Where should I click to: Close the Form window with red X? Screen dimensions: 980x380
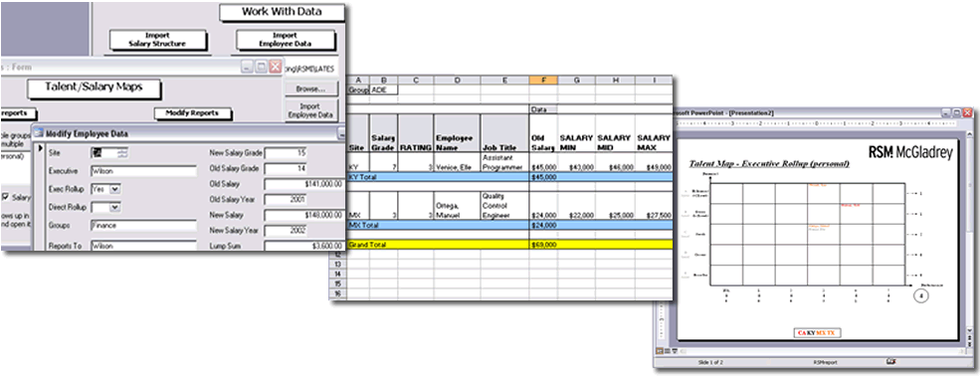(275, 67)
